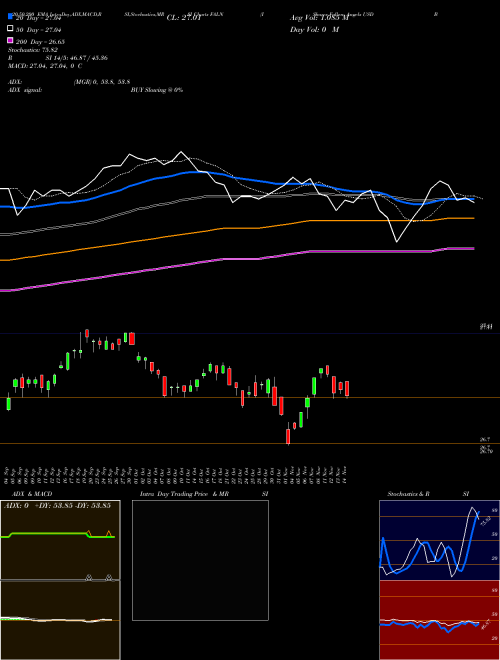The image size is (500, 660).
Task: Open the red RSI mini chart
Action: [x=439, y=620]
